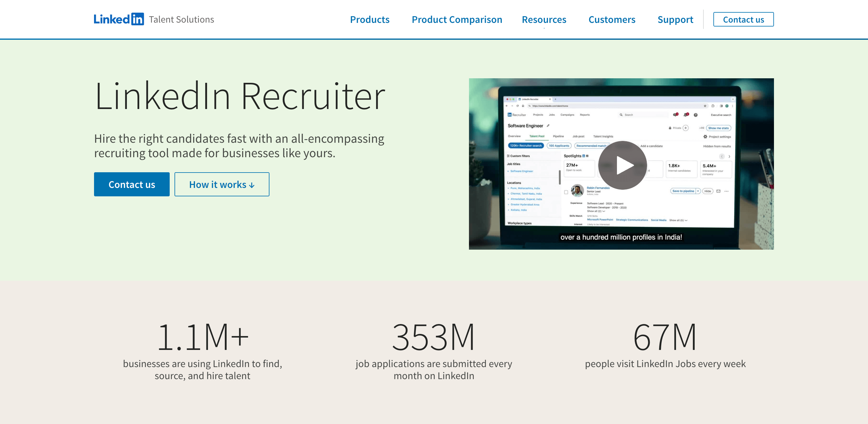Go to Product Comparison page
Image resolution: width=868 pixels, height=424 pixels.
(457, 20)
